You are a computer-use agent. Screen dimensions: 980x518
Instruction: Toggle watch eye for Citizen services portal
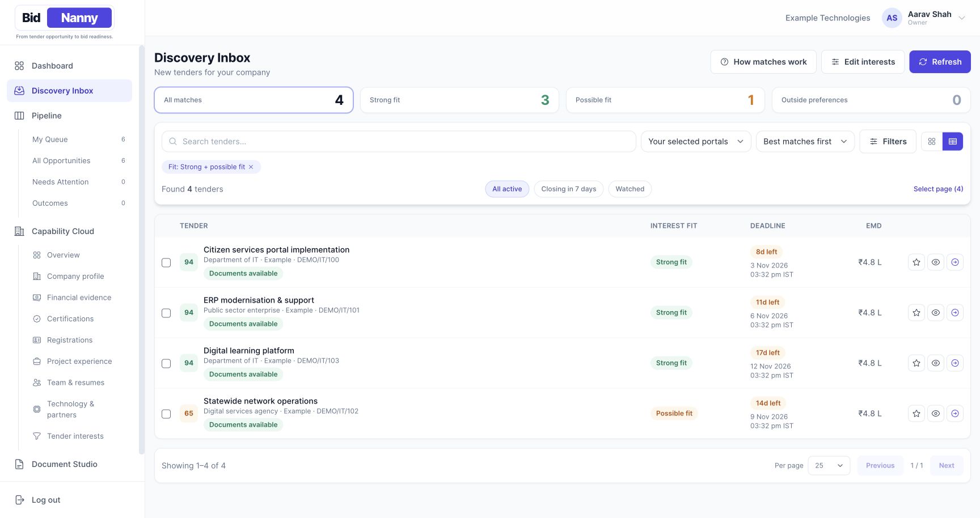coord(936,262)
